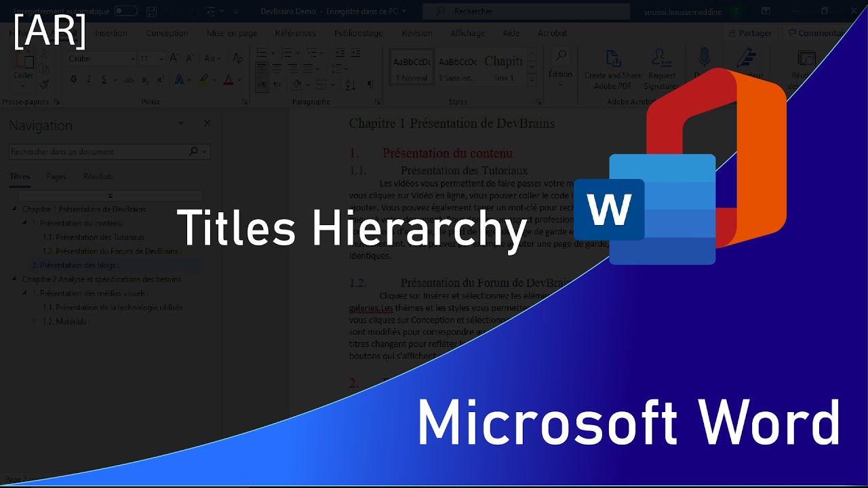The width and height of the screenshot is (868, 488).
Task: Click the Rechercher dans un document field
Action: [109, 152]
